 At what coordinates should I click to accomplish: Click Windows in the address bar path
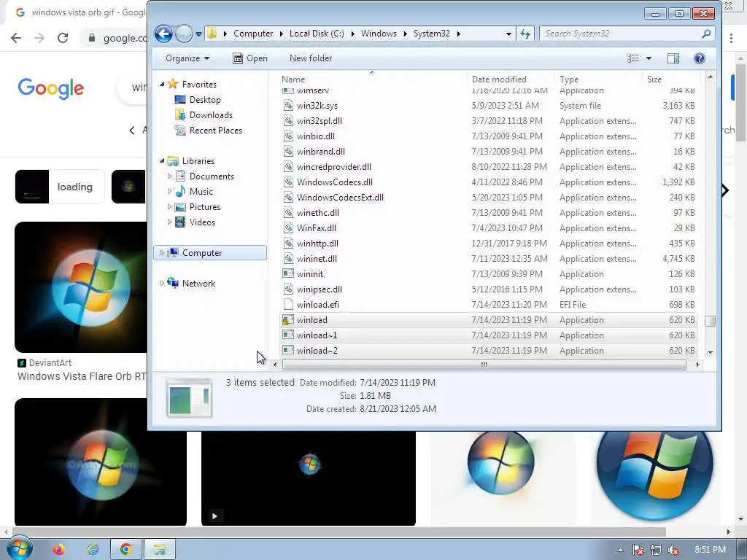pos(379,34)
